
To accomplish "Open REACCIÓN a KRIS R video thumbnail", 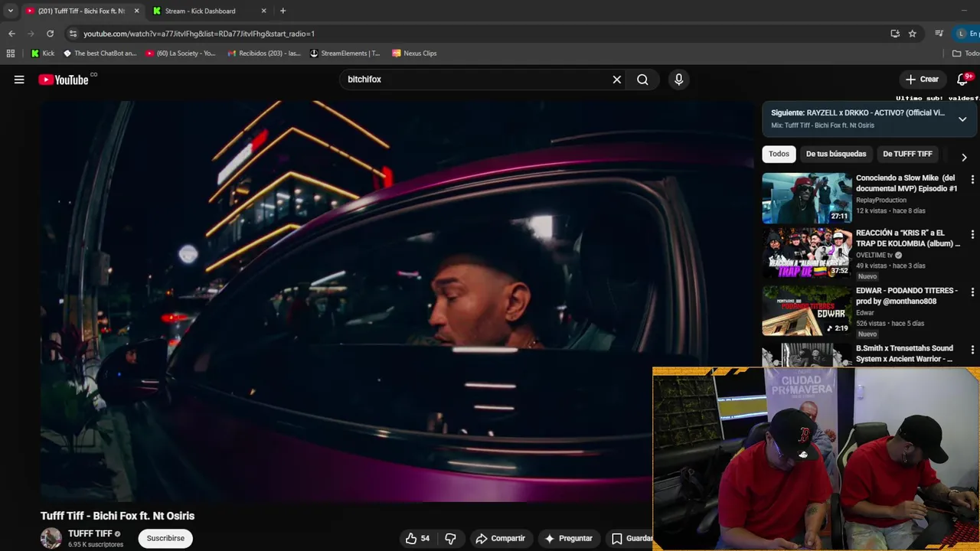I will tap(807, 253).
